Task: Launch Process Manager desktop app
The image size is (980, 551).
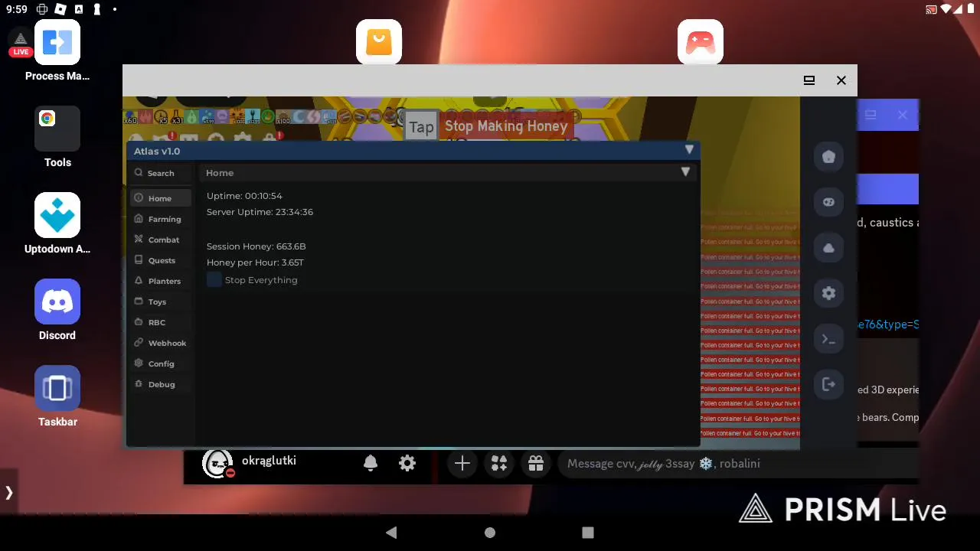Action: (x=57, y=51)
